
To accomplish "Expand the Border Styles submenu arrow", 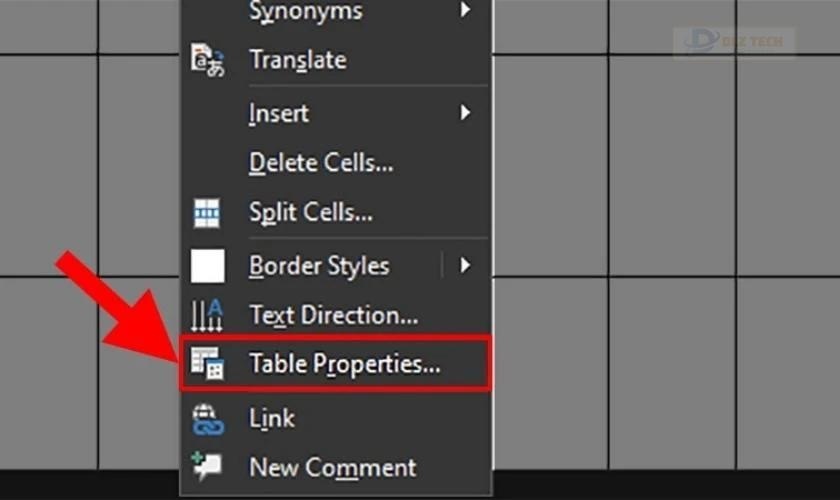I will point(465,265).
